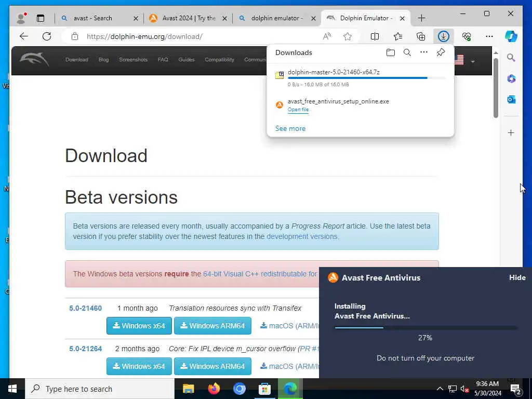Pin the Downloads panel
532x399 pixels.
coord(441,52)
